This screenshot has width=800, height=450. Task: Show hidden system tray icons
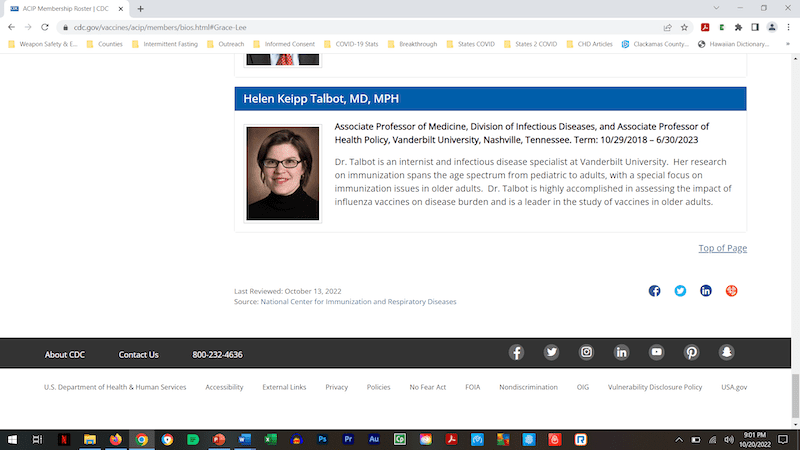679,439
